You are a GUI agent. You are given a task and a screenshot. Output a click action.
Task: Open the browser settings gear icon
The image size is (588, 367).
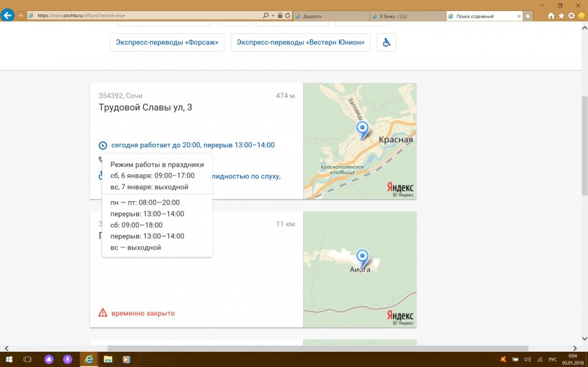coord(571,15)
